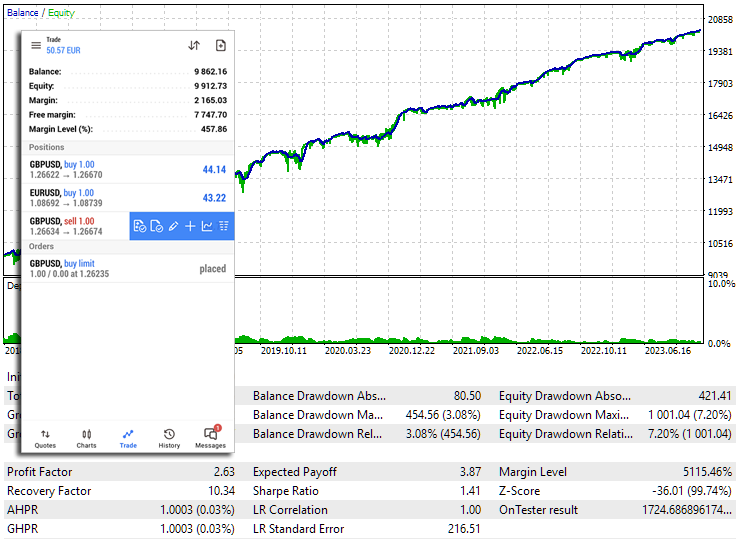Switch to the Quotes tab
747x546 pixels.
(x=45, y=438)
